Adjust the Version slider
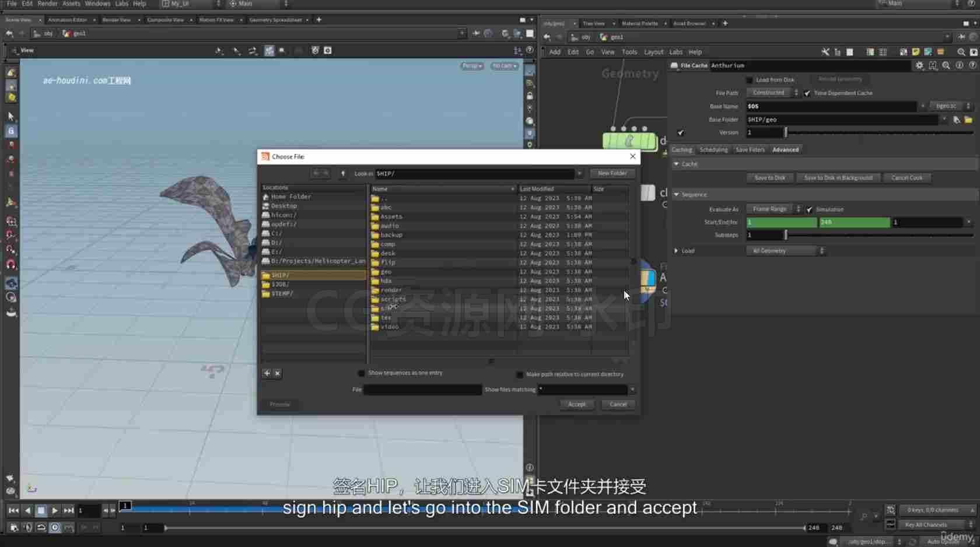Image resolution: width=980 pixels, height=547 pixels. click(x=880, y=133)
